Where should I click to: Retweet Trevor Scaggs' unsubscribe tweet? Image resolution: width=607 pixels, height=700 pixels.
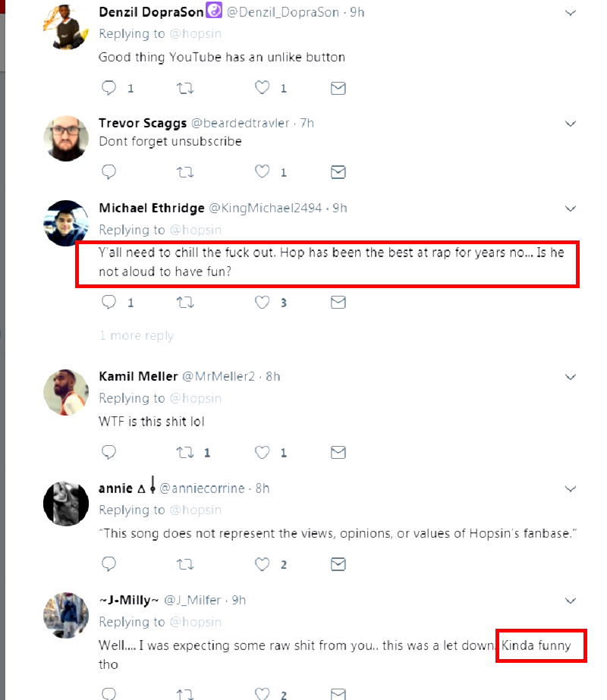click(x=184, y=171)
